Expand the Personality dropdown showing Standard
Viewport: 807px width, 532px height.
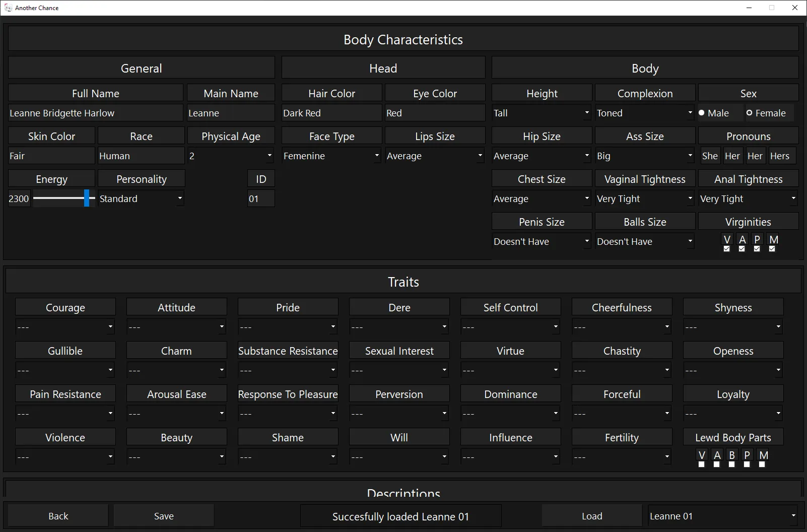tap(141, 198)
